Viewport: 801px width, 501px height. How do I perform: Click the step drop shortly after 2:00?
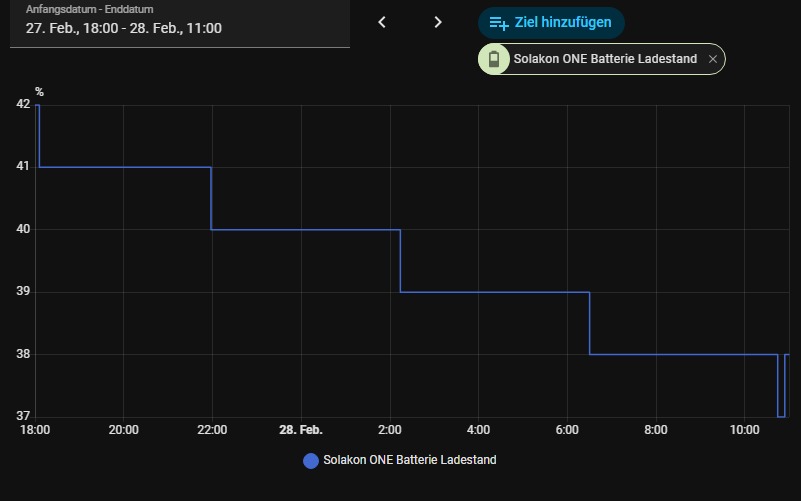[x=400, y=261]
